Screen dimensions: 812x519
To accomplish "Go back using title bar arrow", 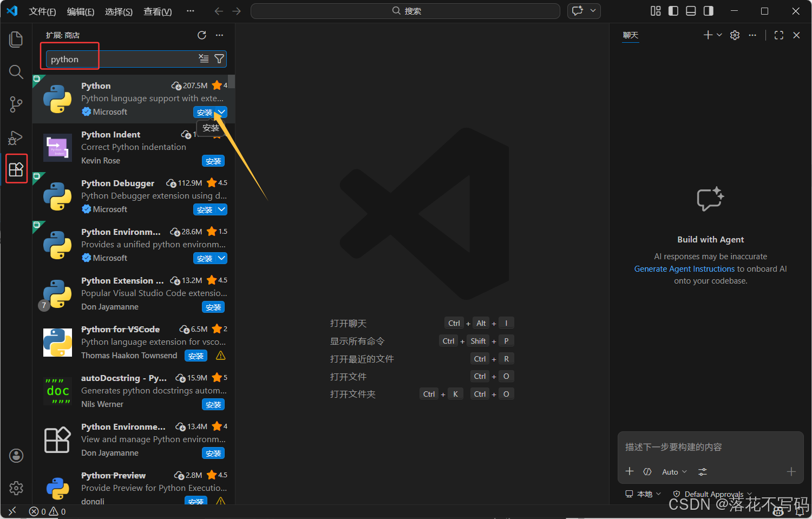I will pos(219,11).
